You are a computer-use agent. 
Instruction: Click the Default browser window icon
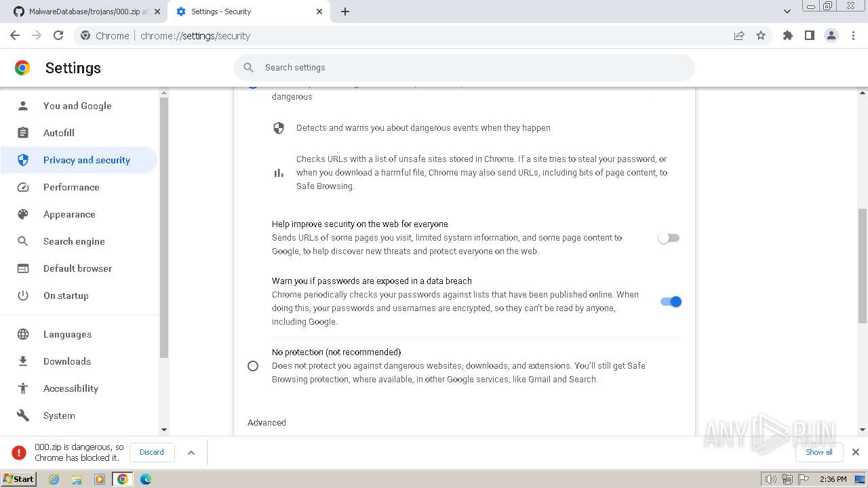(23, 268)
